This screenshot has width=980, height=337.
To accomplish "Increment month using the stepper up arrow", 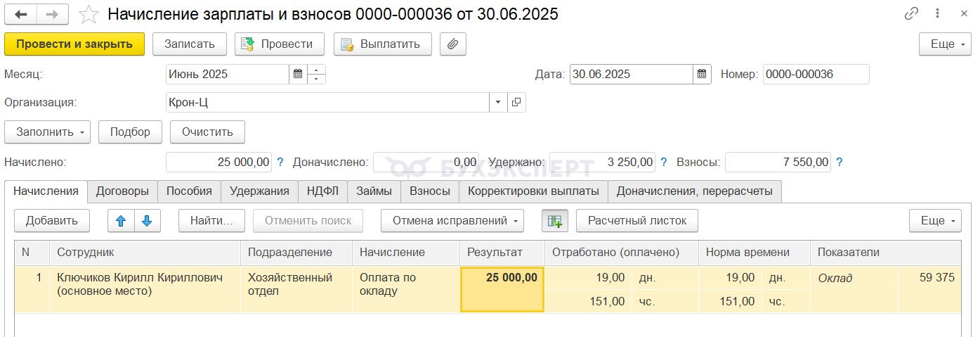I will pyautogui.click(x=316, y=70).
